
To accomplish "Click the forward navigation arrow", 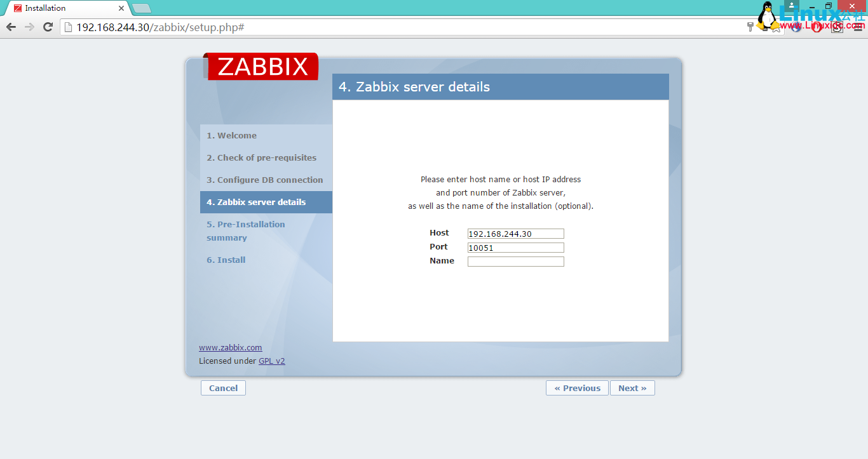I will point(29,27).
